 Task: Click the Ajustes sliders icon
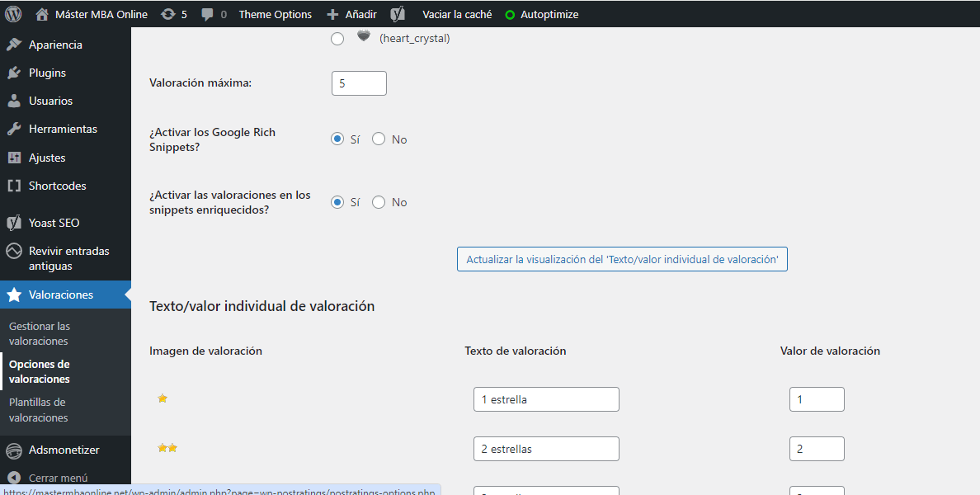click(x=14, y=158)
